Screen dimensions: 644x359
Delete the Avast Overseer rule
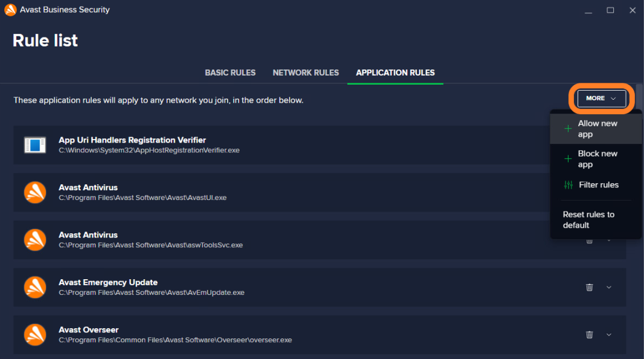(x=589, y=335)
